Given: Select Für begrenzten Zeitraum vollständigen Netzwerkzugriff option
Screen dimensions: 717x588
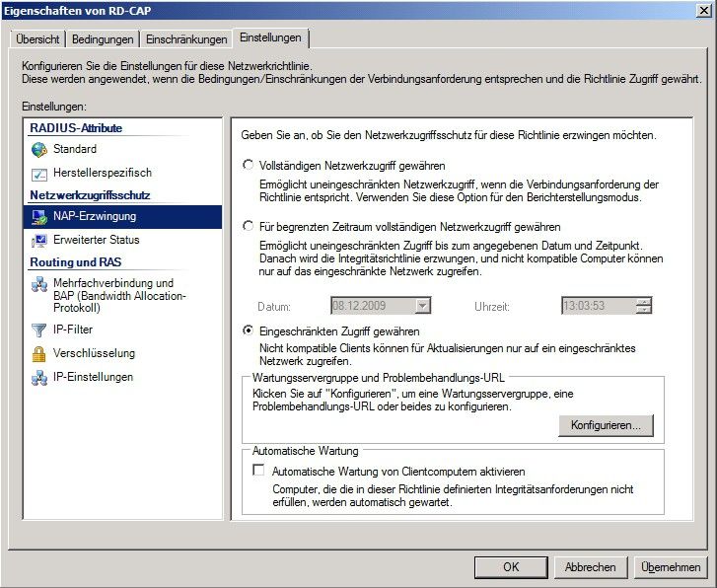Looking at the screenshot, I should [248, 226].
